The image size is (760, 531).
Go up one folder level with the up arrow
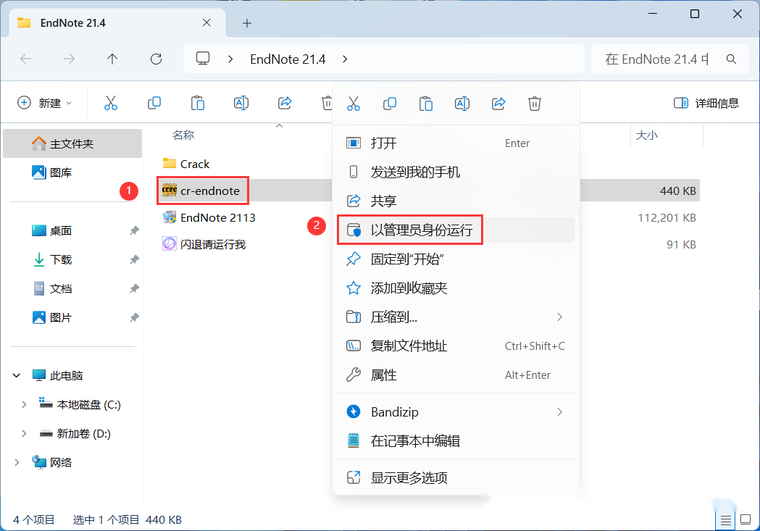(x=112, y=59)
